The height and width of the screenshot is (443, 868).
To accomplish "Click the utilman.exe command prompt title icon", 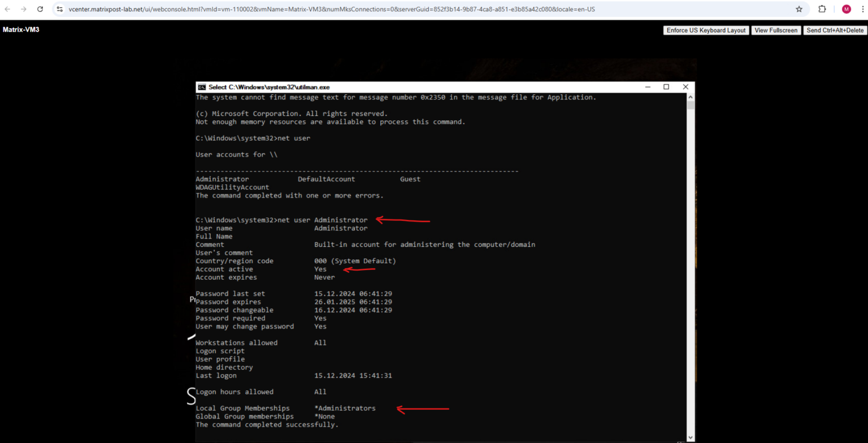I will pyautogui.click(x=203, y=87).
